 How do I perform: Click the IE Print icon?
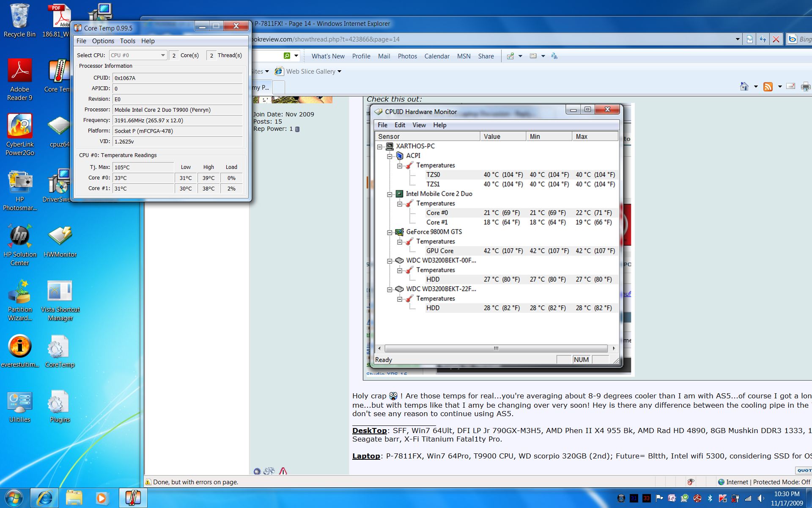click(806, 87)
